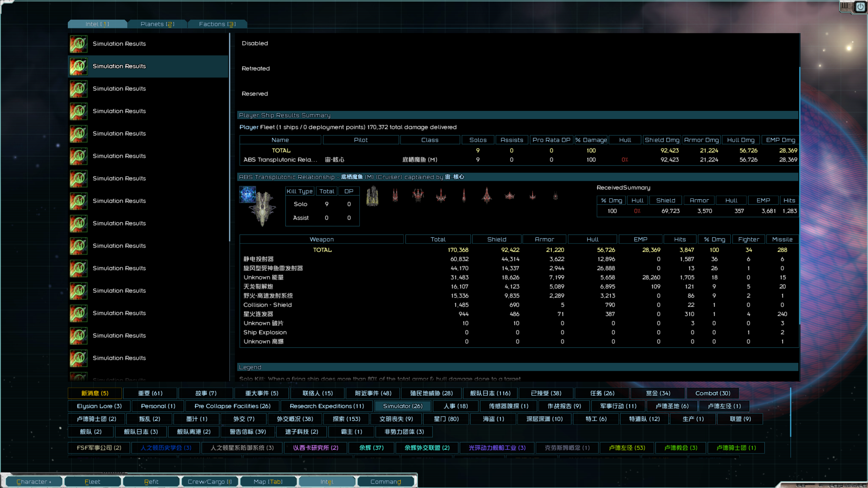Sort table by Shield Dmg column header
This screenshot has width=868, height=488.
[x=661, y=140]
